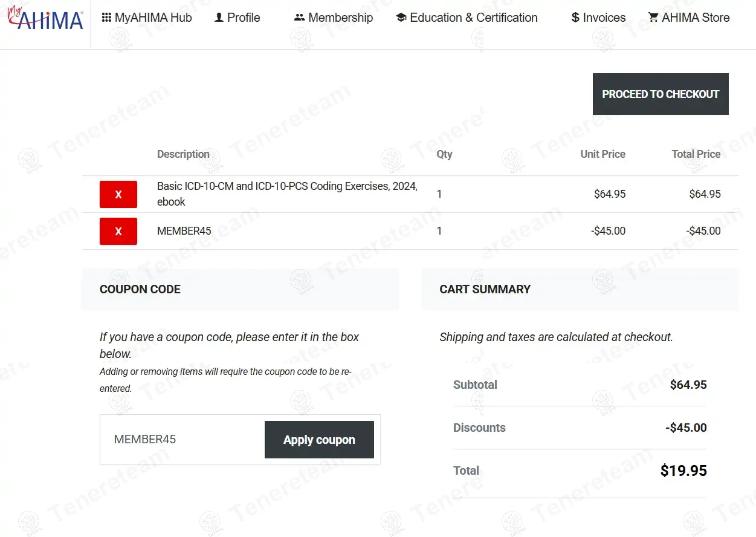Click the MyAHIMA logo
Viewport: 756px width, 537px height.
[45, 19]
